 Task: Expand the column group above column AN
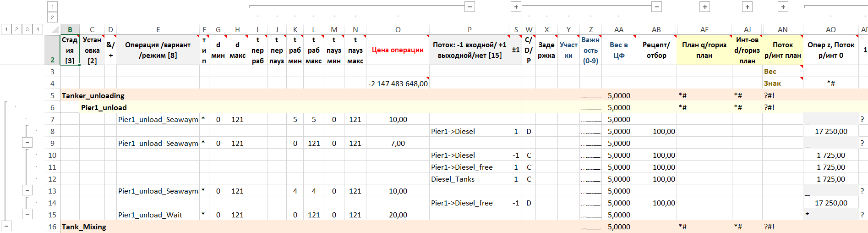(x=783, y=7)
